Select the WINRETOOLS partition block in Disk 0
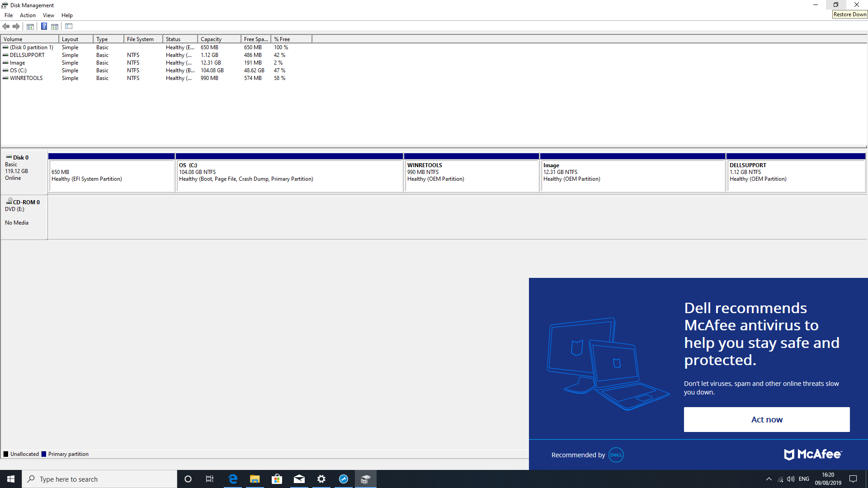Image resolution: width=868 pixels, height=488 pixels. click(x=471, y=176)
